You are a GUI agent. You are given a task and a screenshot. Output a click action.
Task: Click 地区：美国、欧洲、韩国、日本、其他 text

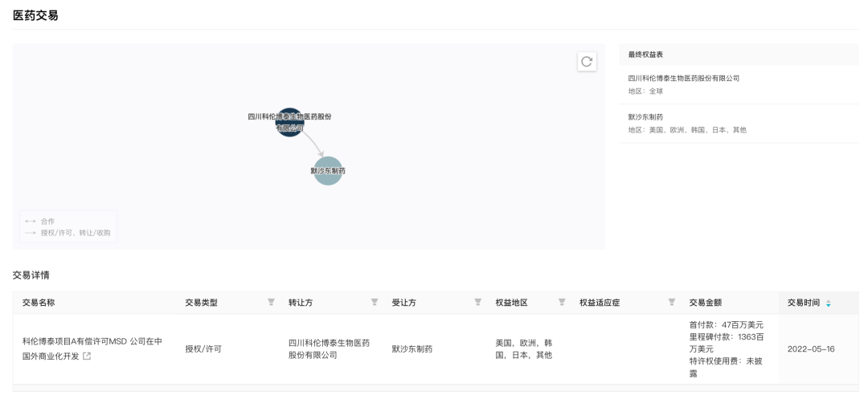pyautogui.click(x=687, y=130)
